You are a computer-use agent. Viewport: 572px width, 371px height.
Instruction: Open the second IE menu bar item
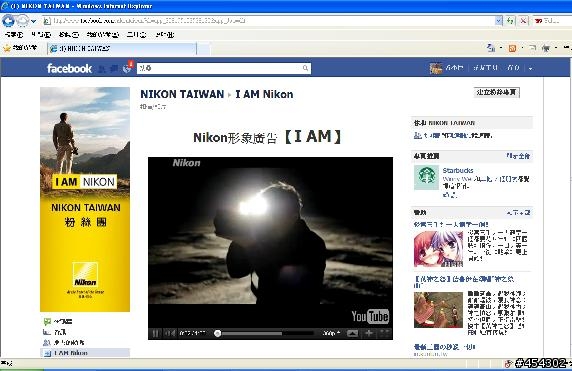(x=41, y=35)
